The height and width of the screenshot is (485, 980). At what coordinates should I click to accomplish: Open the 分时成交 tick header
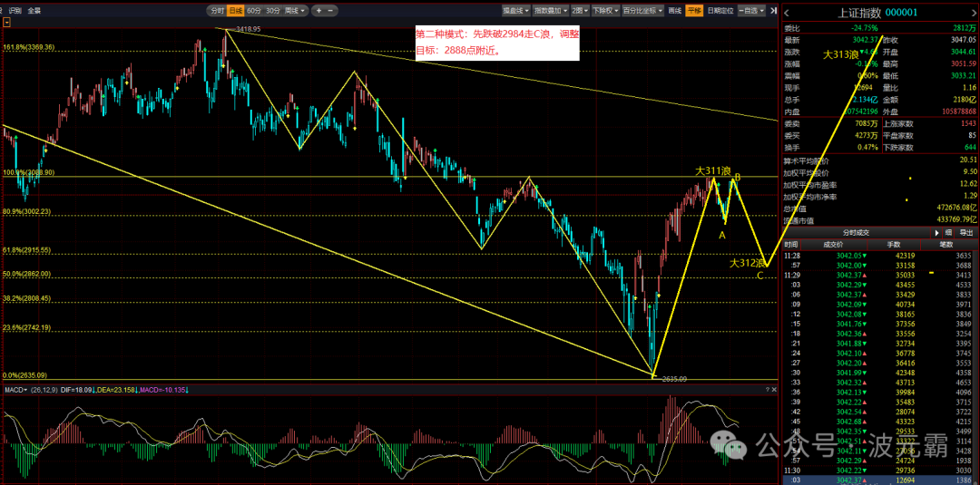point(856,232)
